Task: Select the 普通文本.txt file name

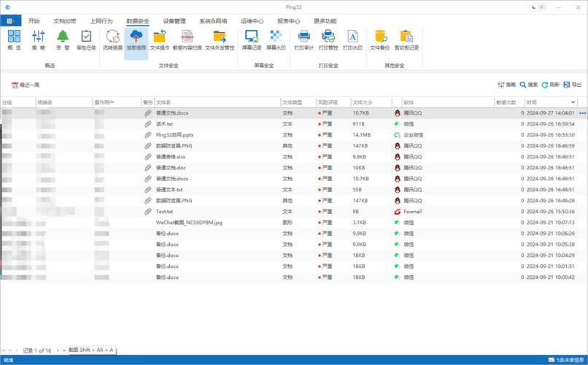Action: [x=169, y=190]
